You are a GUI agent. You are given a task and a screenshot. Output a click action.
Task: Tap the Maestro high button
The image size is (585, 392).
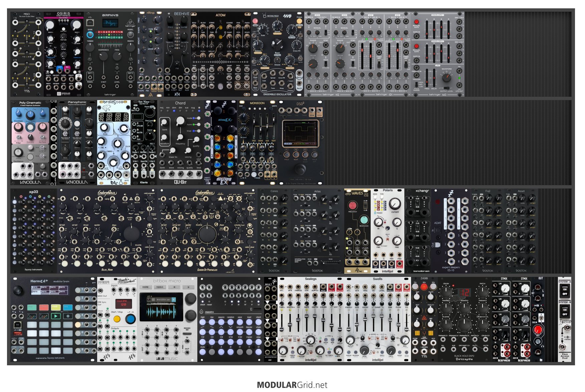pos(203,322)
